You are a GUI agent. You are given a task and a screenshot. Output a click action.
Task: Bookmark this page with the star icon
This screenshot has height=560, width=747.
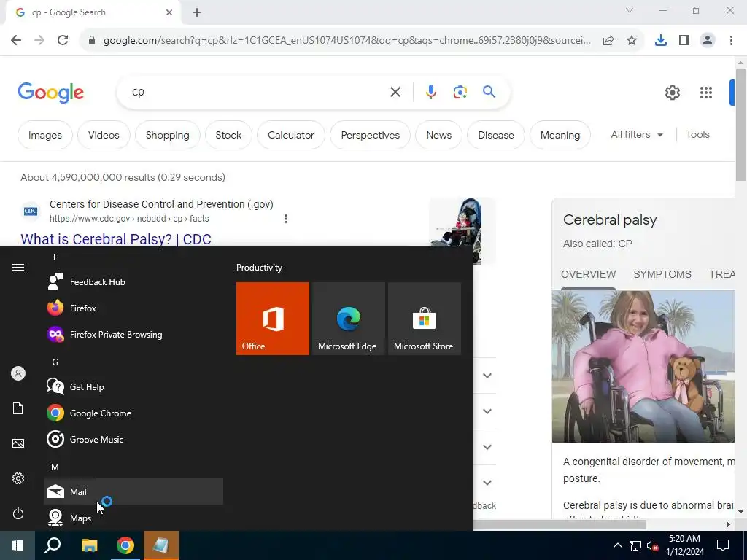tap(632, 41)
